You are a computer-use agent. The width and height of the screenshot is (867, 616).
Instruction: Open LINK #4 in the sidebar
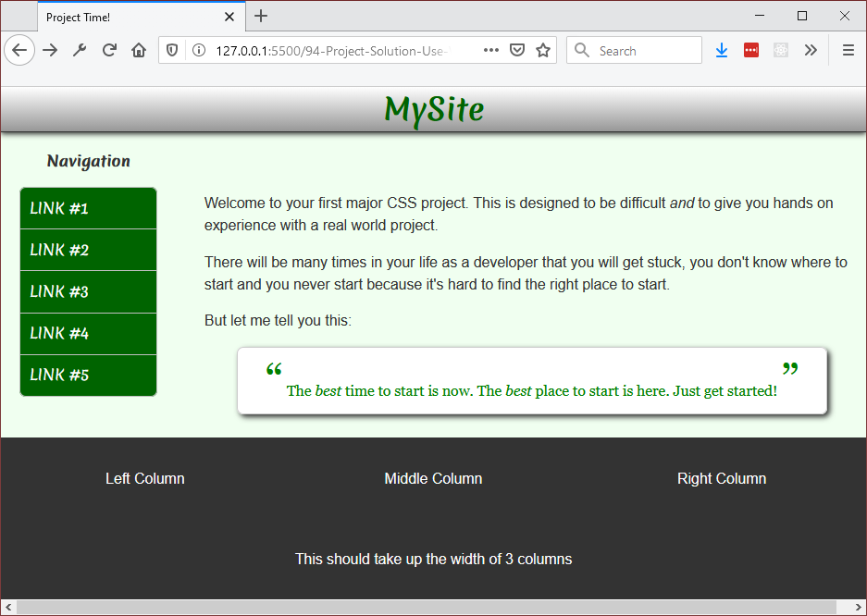tap(88, 334)
